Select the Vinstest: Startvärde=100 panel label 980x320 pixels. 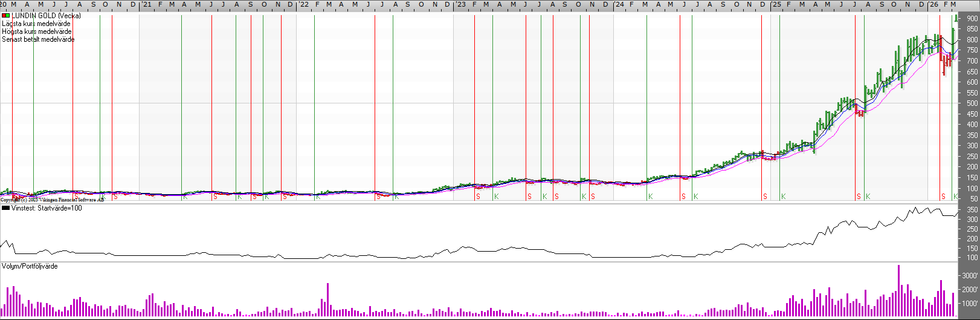(x=47, y=208)
